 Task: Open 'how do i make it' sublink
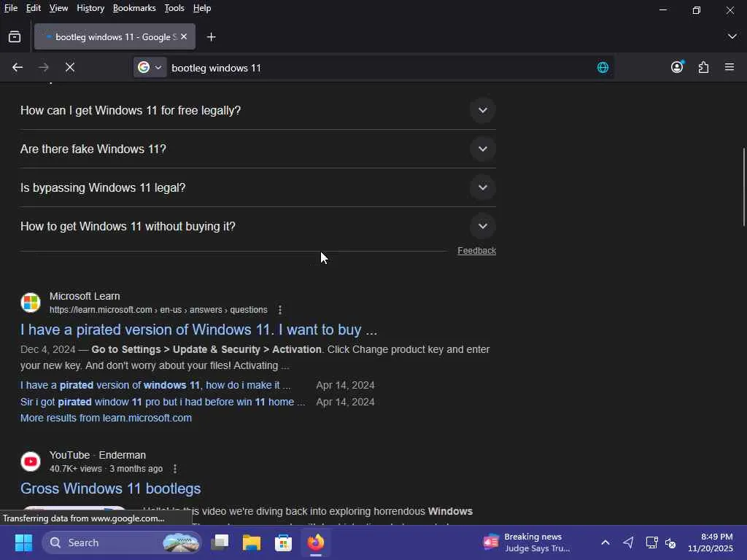155,385
